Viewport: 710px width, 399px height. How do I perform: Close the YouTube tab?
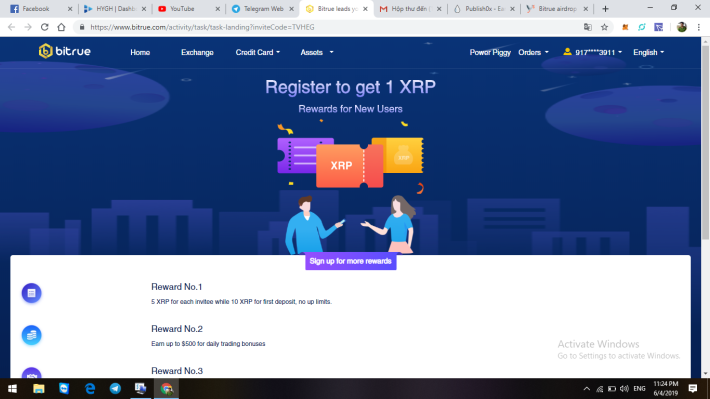point(217,9)
